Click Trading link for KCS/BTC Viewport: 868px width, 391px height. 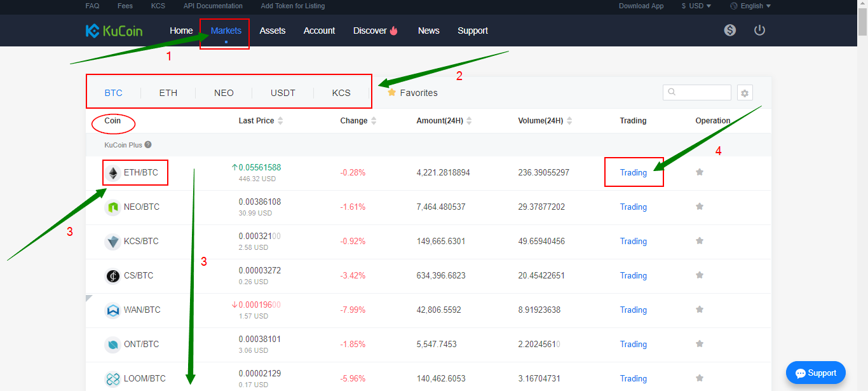634,241
